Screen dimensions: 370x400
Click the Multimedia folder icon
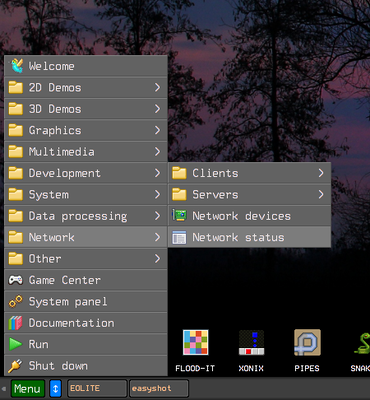click(16, 152)
